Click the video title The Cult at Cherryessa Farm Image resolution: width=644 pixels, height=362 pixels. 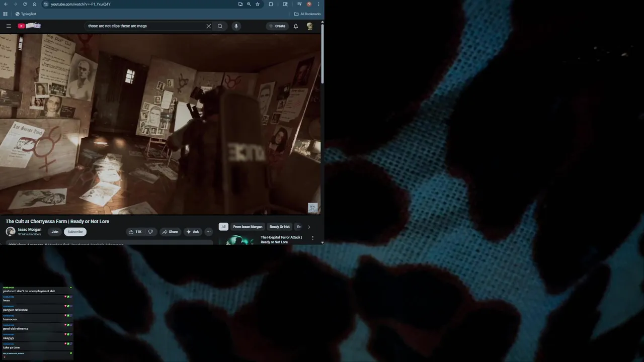click(x=57, y=221)
